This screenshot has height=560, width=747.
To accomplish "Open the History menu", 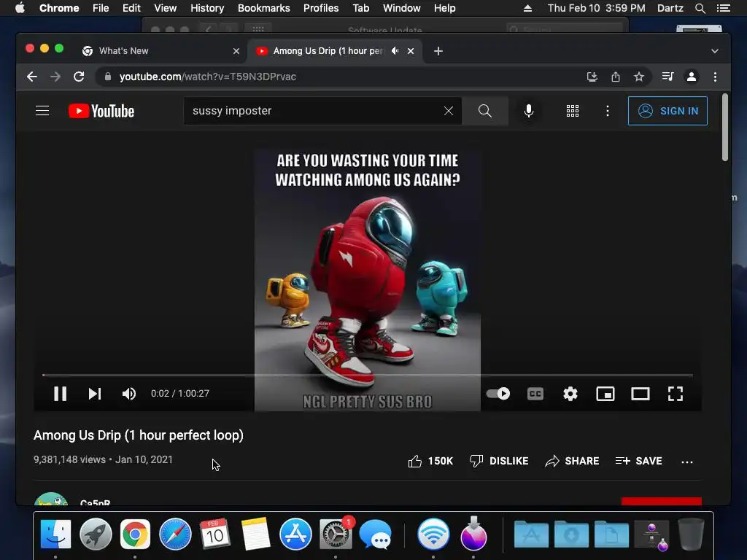I will tap(207, 8).
